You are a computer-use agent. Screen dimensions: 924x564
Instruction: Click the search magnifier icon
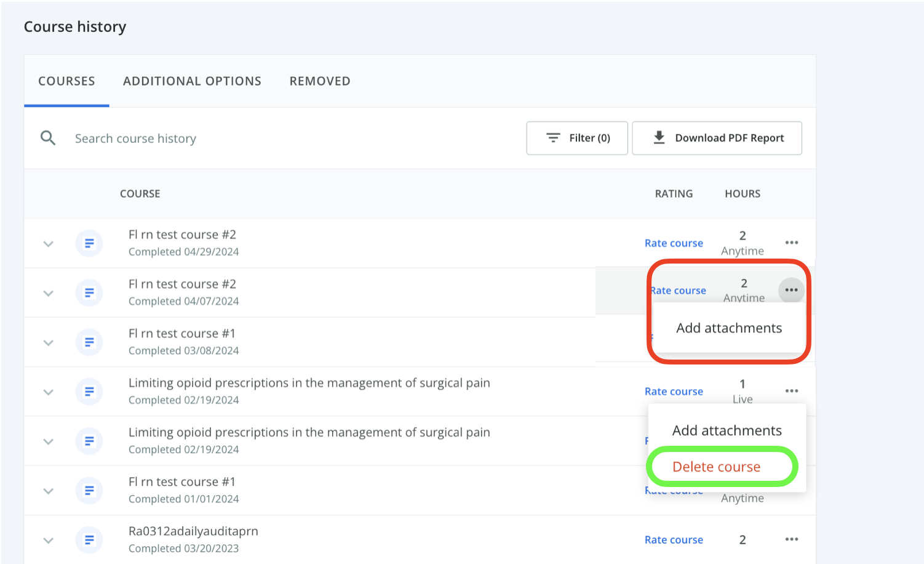[x=48, y=138]
